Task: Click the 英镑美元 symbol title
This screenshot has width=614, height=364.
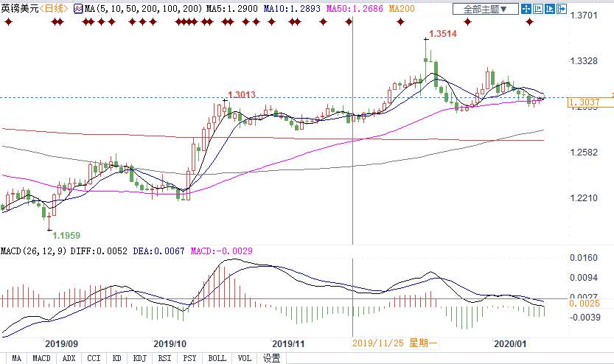Action: click(x=20, y=9)
